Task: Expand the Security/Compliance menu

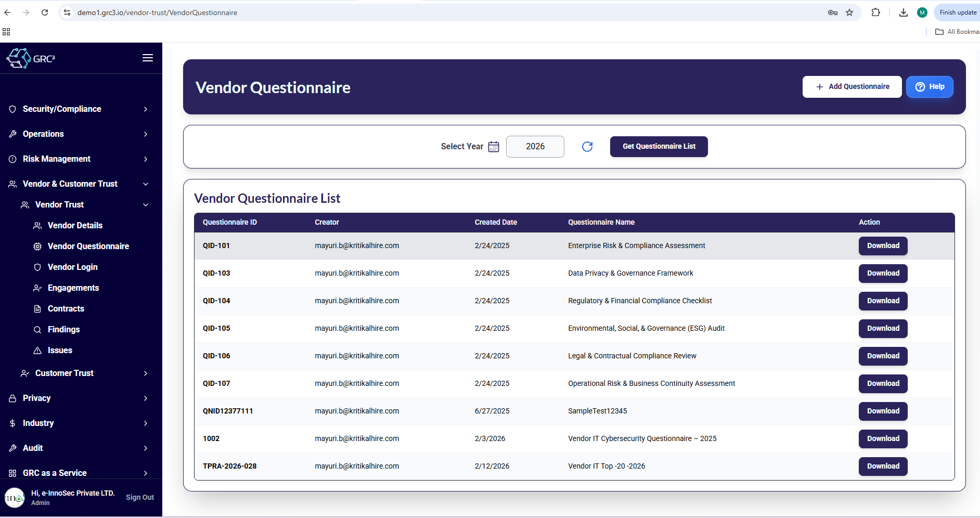Action: (x=78, y=109)
